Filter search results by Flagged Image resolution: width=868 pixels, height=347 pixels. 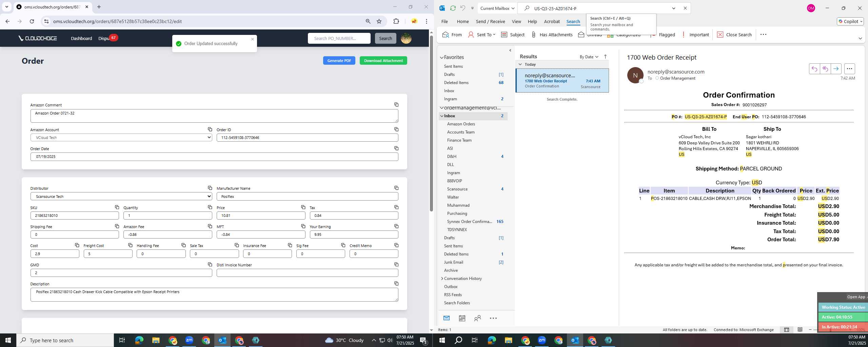(663, 35)
